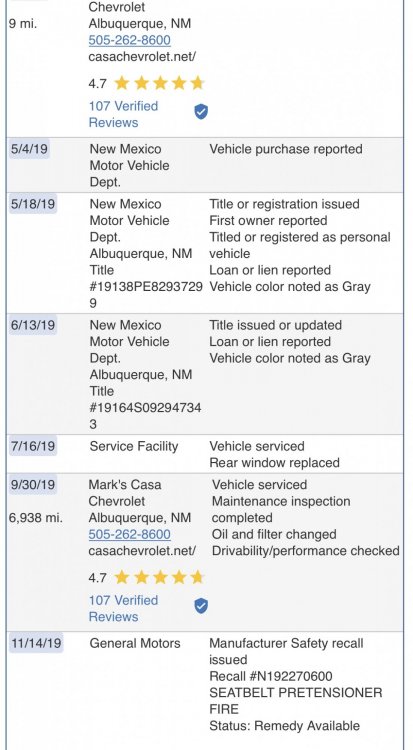This screenshot has height=750, width=413.
Task: Click the Rear window replaced entry
Action: click(275, 463)
